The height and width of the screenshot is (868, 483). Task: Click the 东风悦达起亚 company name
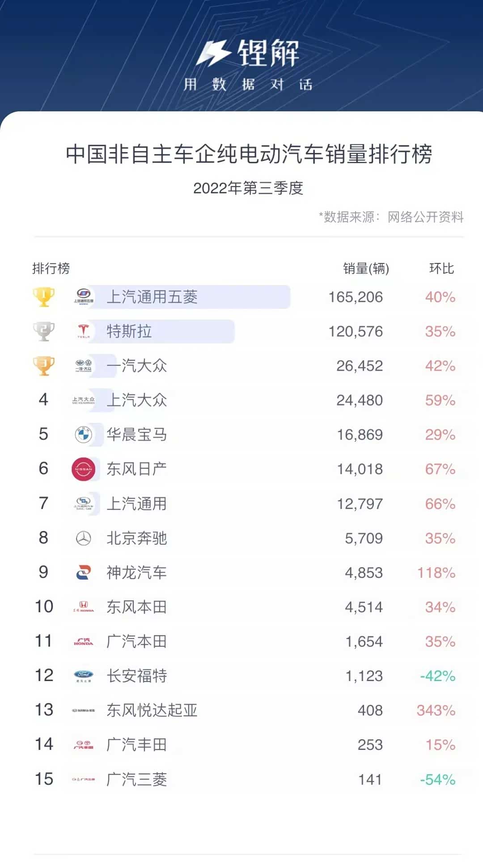click(x=152, y=710)
